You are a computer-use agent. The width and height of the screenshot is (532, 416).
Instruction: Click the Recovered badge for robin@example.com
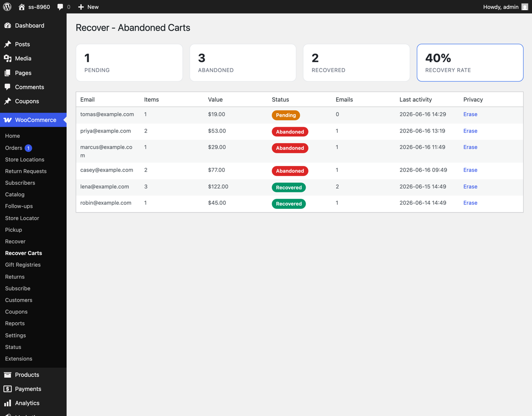(289, 204)
